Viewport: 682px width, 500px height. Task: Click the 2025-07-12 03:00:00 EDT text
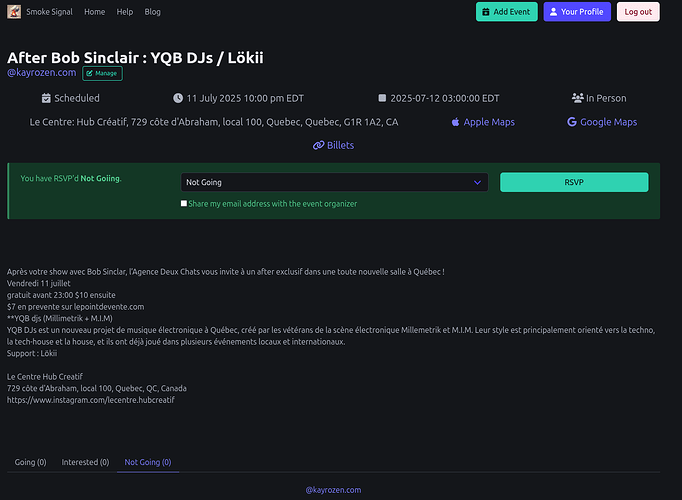(x=445, y=98)
